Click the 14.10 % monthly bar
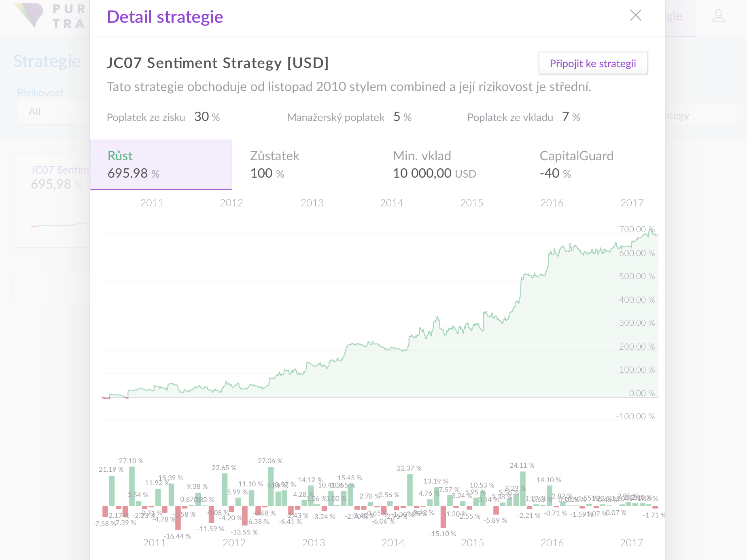The width and height of the screenshot is (747, 560). (550, 496)
